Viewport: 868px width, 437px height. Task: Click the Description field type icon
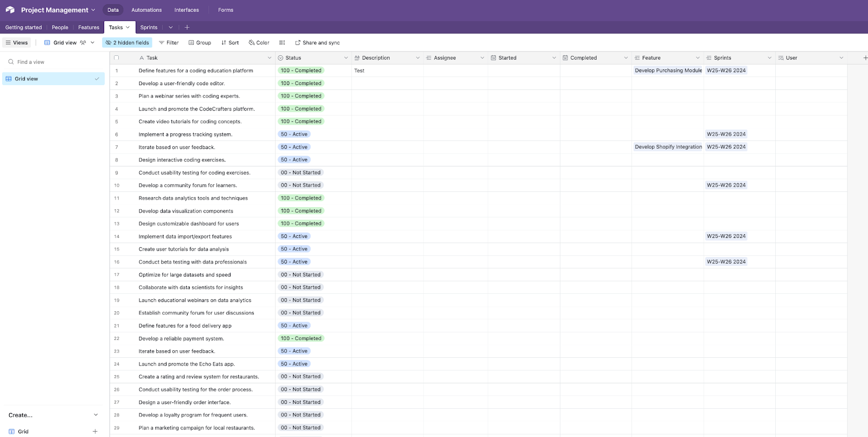pyautogui.click(x=357, y=58)
